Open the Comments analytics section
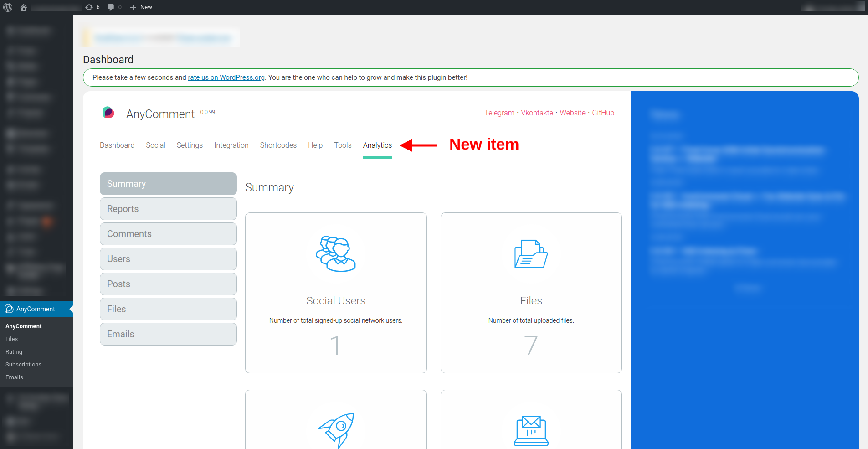This screenshot has width=868, height=449. tap(168, 234)
